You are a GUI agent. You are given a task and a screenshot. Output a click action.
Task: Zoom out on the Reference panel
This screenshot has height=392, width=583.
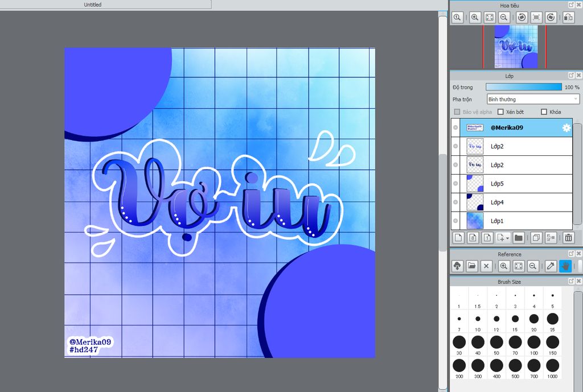pyautogui.click(x=533, y=266)
